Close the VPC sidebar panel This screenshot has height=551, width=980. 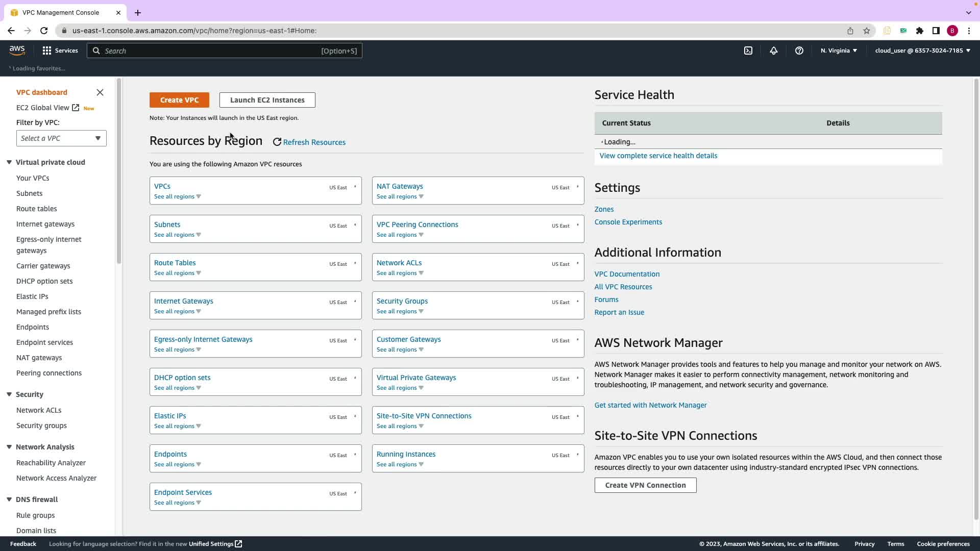[x=100, y=92]
